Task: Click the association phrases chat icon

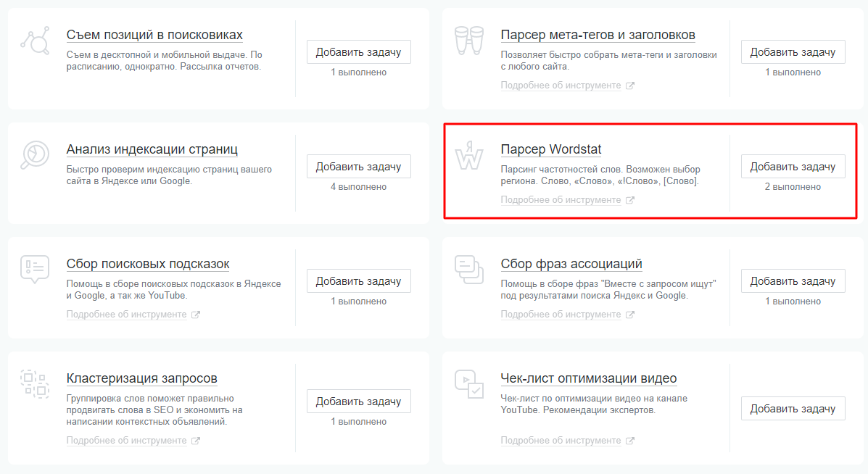Action: coord(469,270)
